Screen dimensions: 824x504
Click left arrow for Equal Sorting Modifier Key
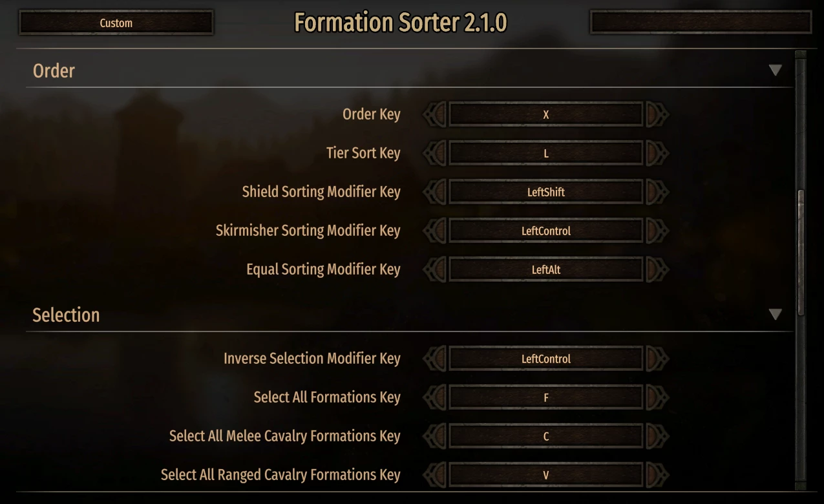tap(435, 270)
